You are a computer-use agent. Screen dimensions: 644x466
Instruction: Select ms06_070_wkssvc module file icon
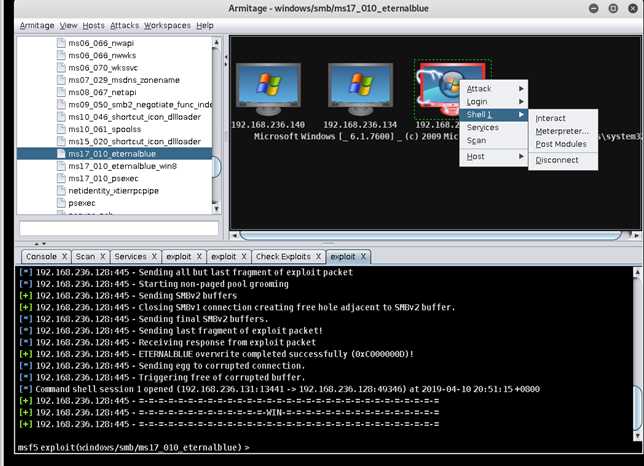61,67
